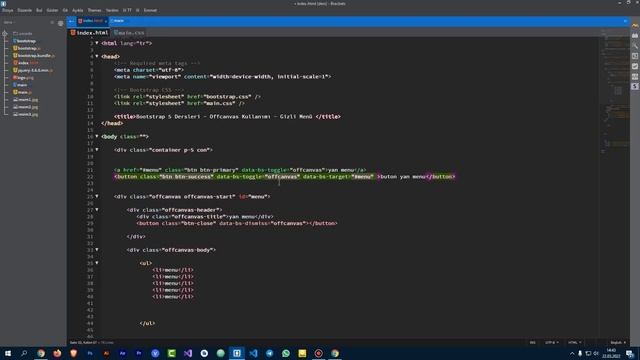The image size is (640, 360).
Task: Click the wrench tool icon in right sidebar
Action: (x=635, y=46)
